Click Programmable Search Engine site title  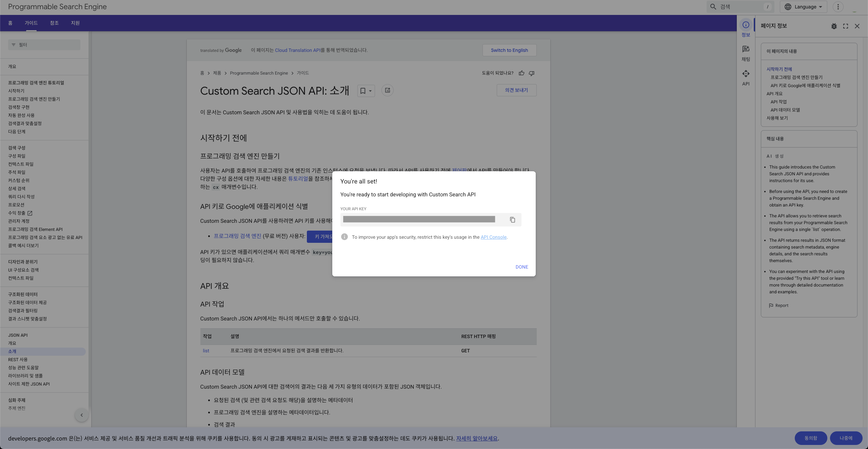[x=57, y=7]
